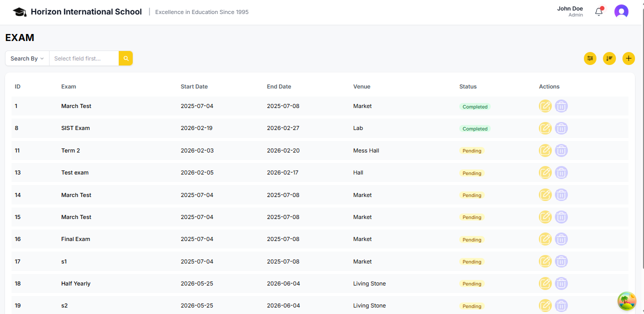Screen dimensions: 644x314
Task: Click the Pending badge for Term 2
Action: point(472,150)
